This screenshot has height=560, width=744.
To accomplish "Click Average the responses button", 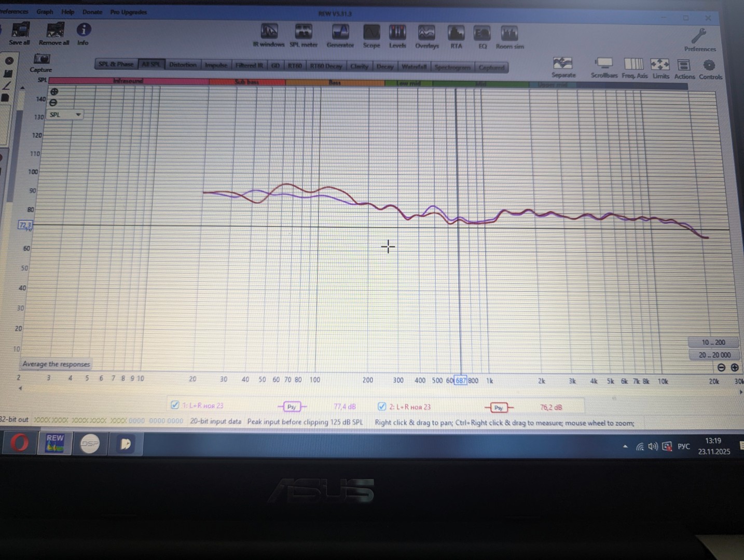I will [x=56, y=364].
